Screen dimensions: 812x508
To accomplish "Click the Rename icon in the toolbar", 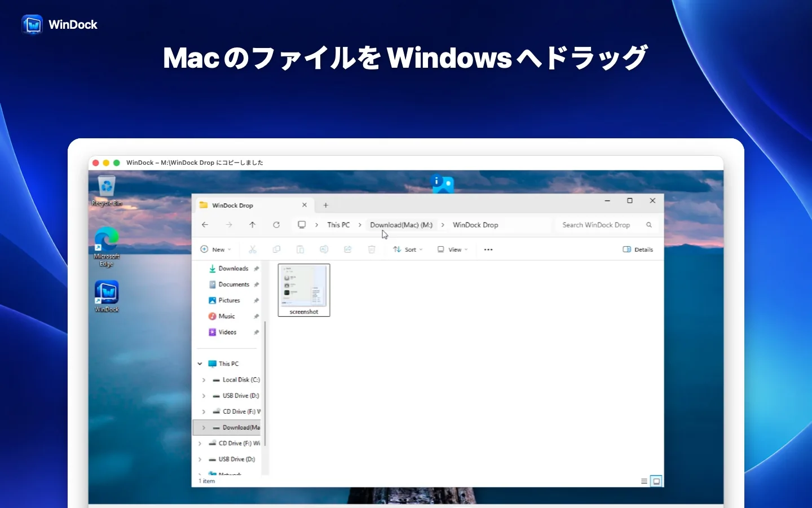I will click(x=324, y=249).
